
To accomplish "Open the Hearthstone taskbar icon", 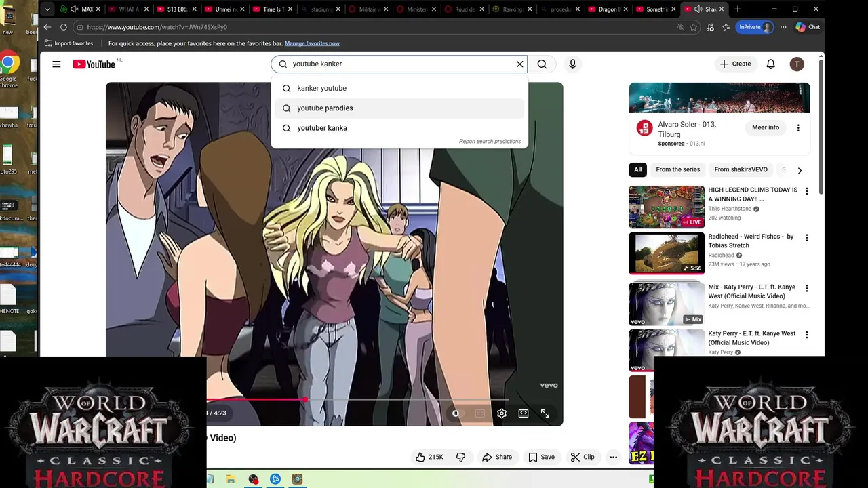I will pos(297,479).
